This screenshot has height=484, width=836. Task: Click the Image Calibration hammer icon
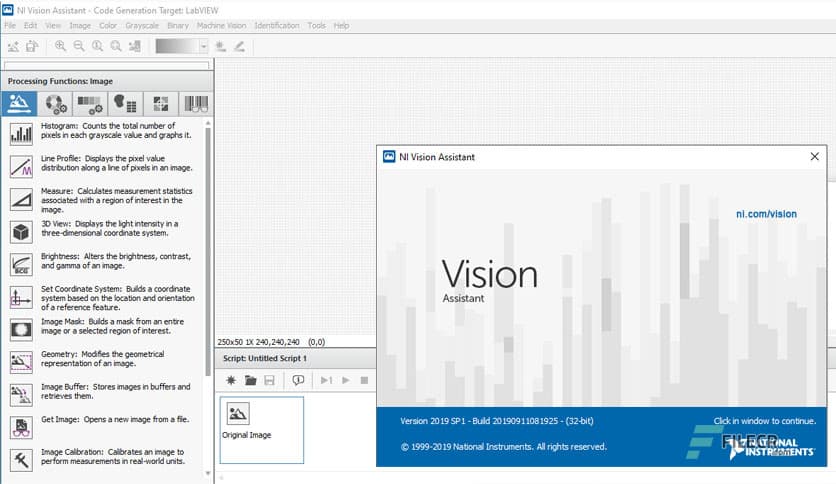(x=21, y=460)
